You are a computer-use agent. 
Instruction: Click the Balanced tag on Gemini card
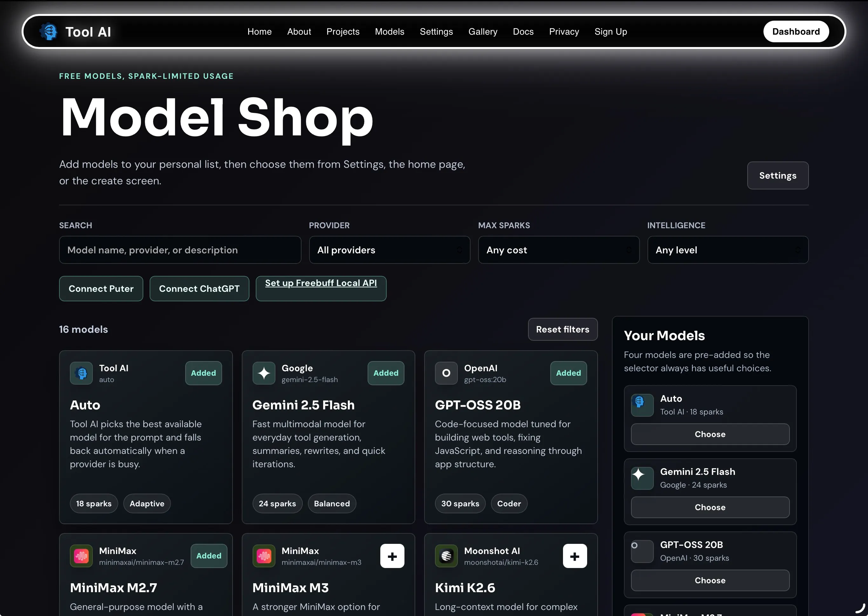pyautogui.click(x=332, y=504)
